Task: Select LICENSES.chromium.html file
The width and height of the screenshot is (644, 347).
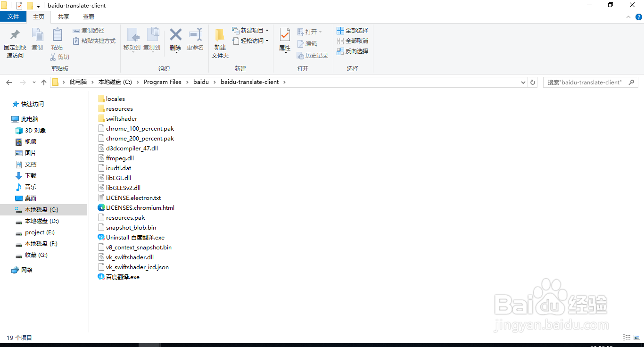Action: tap(136, 208)
